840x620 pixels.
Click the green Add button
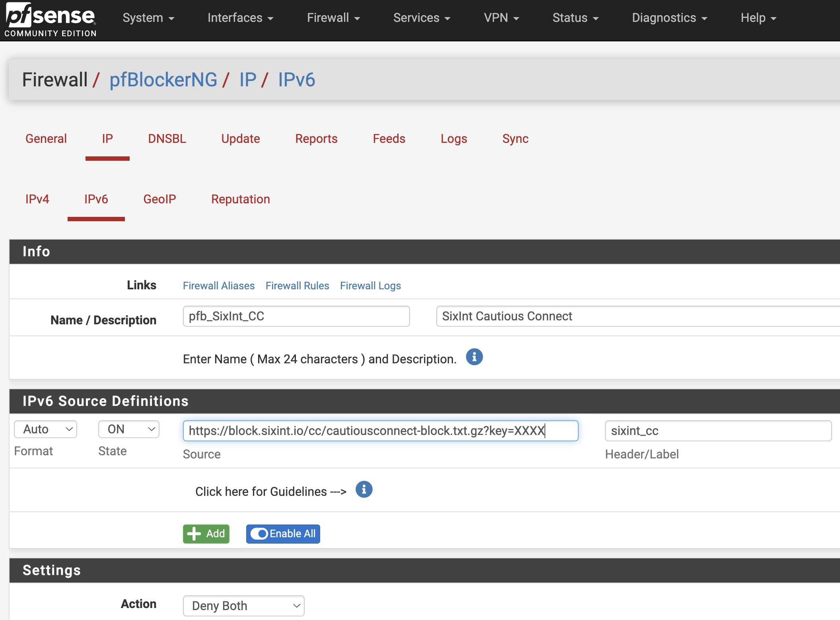click(206, 534)
